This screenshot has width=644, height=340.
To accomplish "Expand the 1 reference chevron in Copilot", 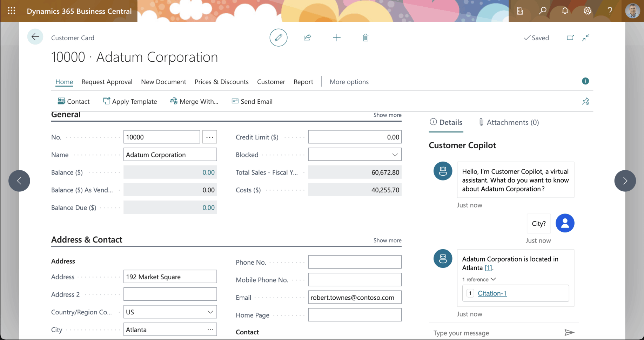I will click(x=494, y=279).
